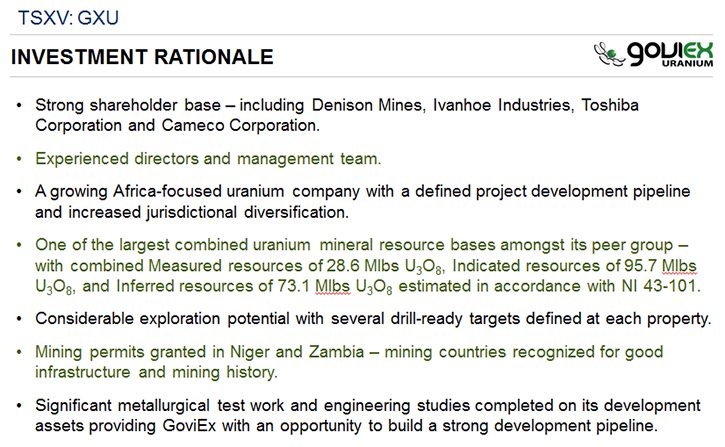Click the bullet 'Considerable exploration potential'

coord(373,319)
